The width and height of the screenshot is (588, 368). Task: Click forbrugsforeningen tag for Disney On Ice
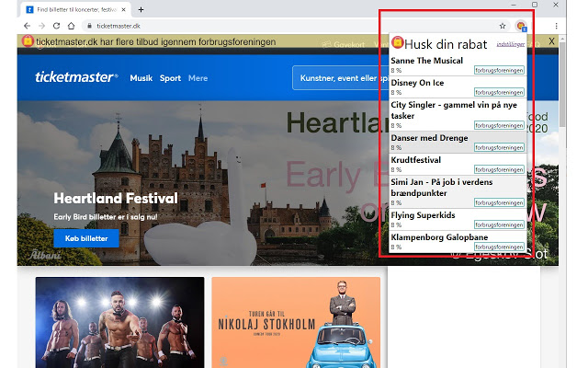(499, 93)
